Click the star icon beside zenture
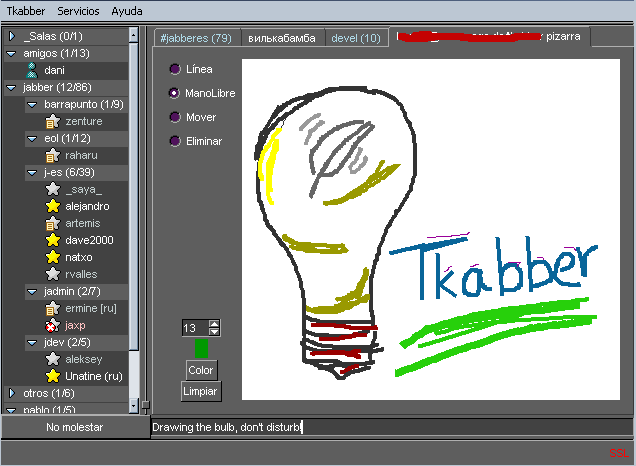Image resolution: width=636 pixels, height=466 pixels. pyautogui.click(x=53, y=121)
